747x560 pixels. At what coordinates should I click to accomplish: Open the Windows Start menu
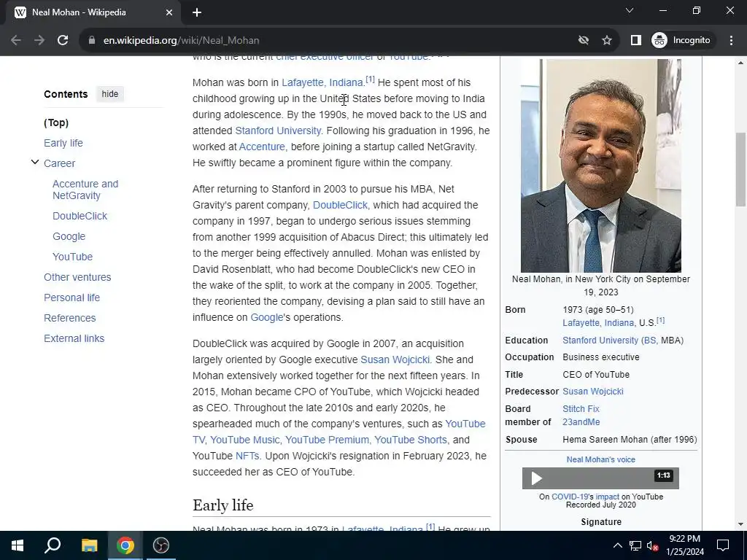point(18,545)
